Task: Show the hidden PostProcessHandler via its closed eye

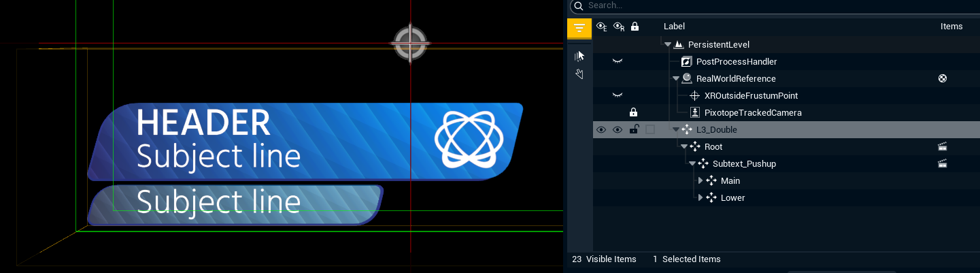Action: point(618,61)
